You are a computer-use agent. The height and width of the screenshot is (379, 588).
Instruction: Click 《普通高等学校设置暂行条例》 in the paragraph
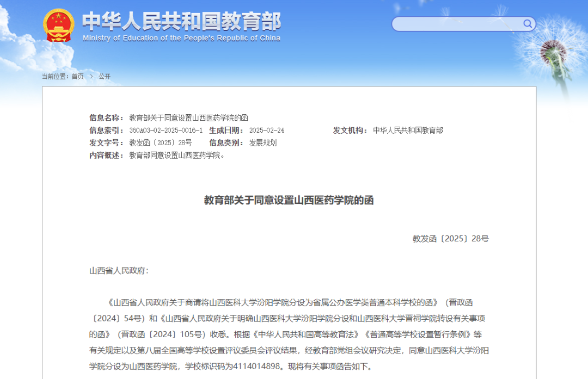tap(417, 334)
